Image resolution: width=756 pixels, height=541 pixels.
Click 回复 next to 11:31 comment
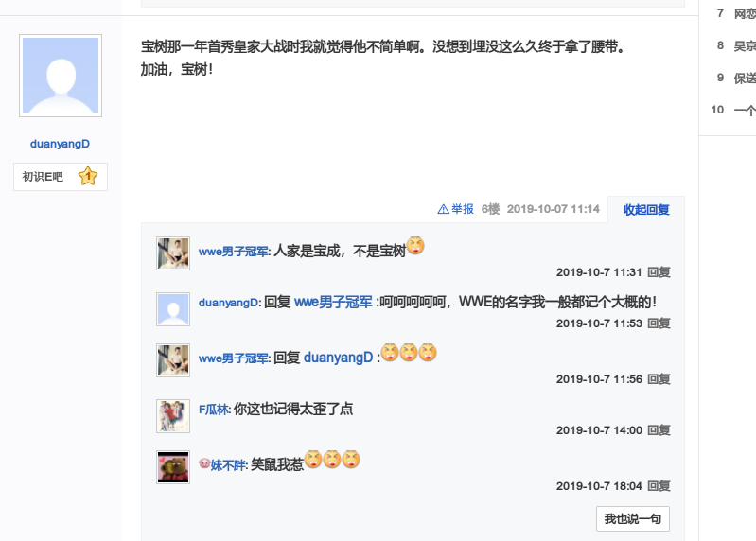[x=659, y=272]
